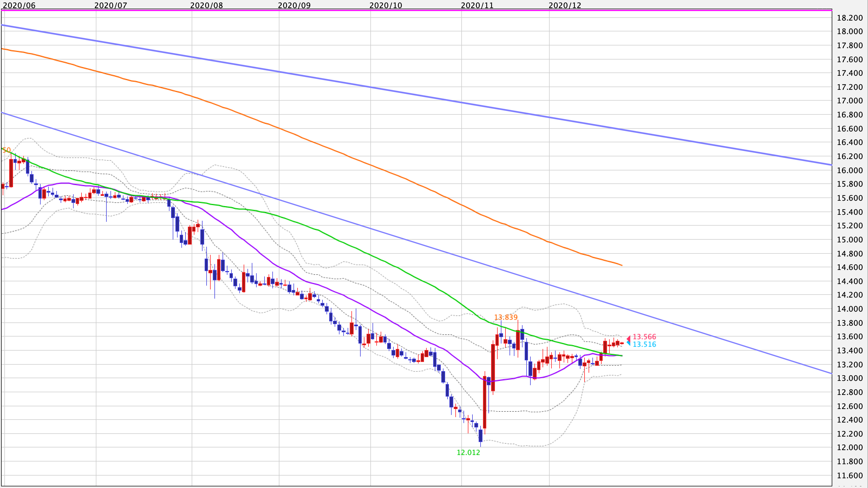
Task: Click the 12.012 low price annotation
Action: pyautogui.click(x=468, y=453)
